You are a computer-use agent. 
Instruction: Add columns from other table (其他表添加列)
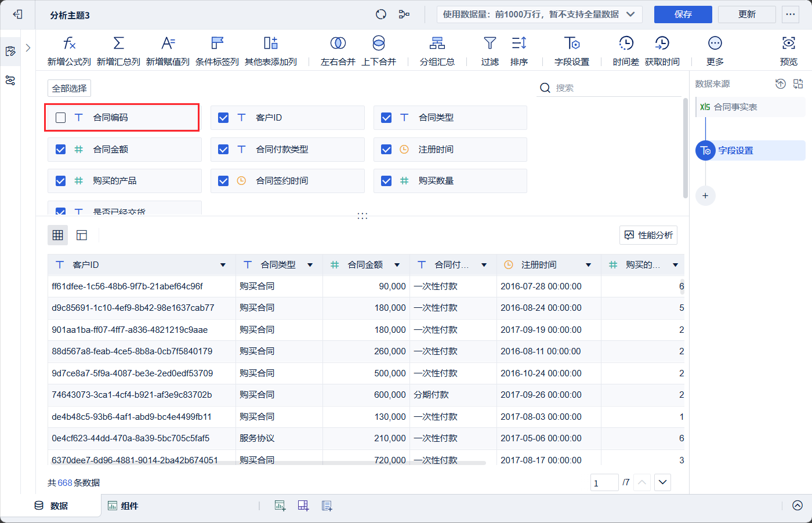coord(271,50)
